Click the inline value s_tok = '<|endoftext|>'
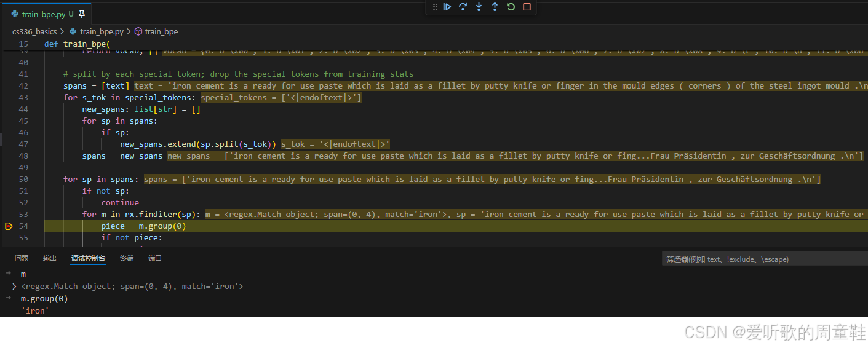 click(336, 144)
